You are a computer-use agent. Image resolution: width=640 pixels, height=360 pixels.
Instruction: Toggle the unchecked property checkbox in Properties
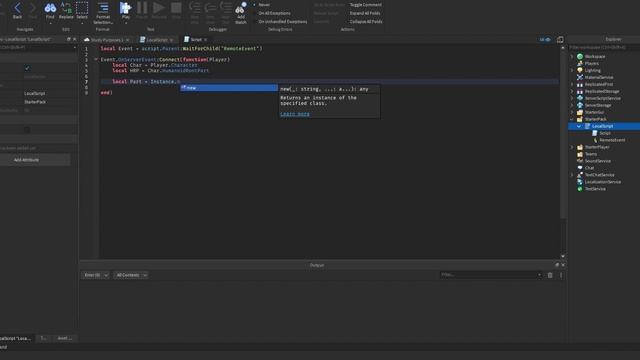point(27,129)
